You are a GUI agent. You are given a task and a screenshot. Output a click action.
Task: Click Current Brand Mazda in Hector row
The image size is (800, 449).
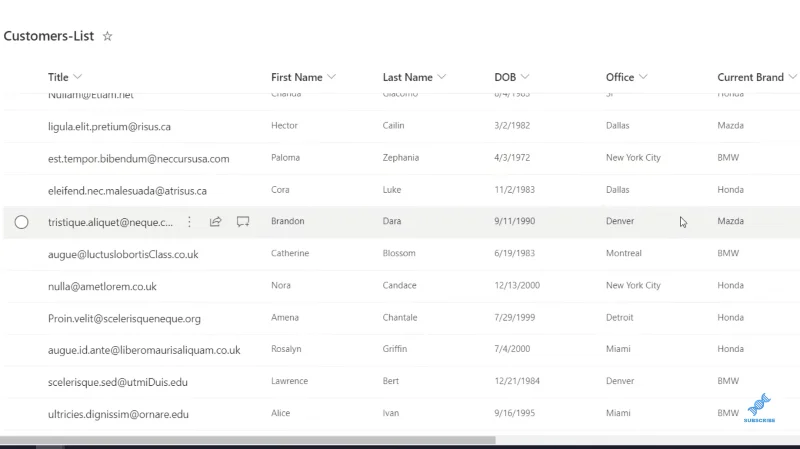click(x=730, y=126)
